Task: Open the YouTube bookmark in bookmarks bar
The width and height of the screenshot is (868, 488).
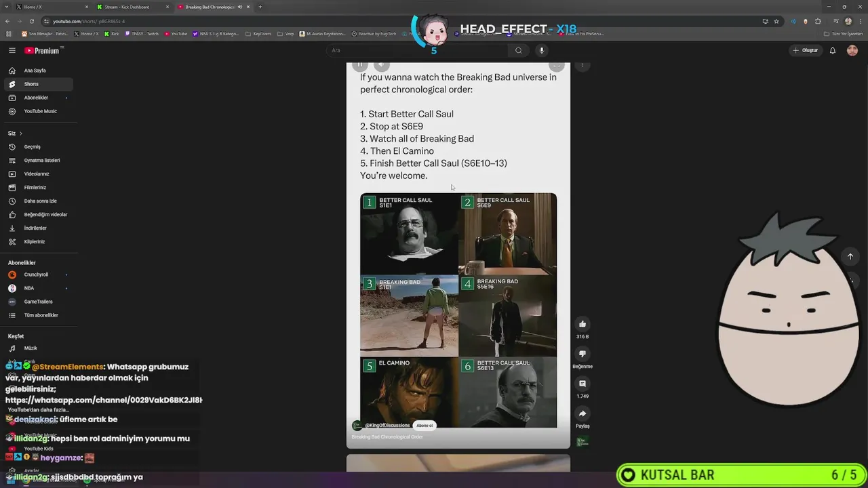Action: click(x=176, y=33)
